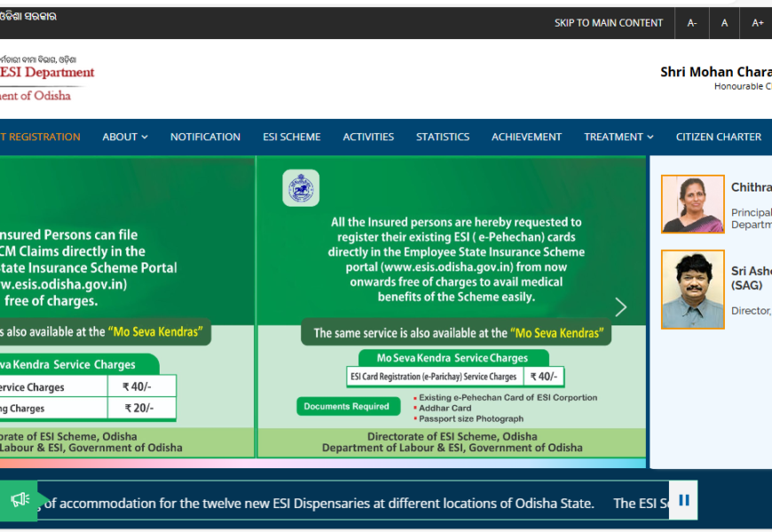Click the megaphone announcement icon
Screen dimensions: 772x532
(20, 500)
